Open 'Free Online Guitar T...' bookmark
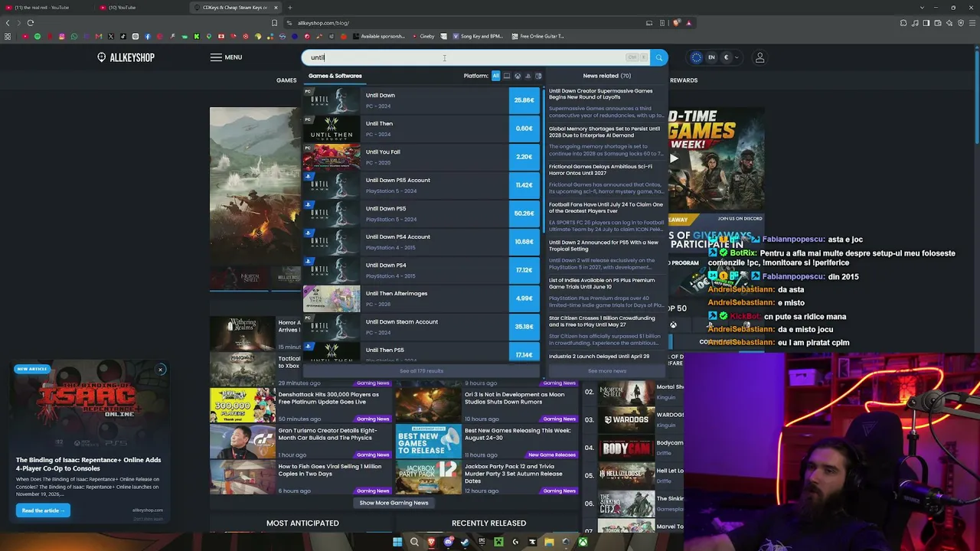Image resolution: width=980 pixels, height=551 pixels. pos(537,36)
